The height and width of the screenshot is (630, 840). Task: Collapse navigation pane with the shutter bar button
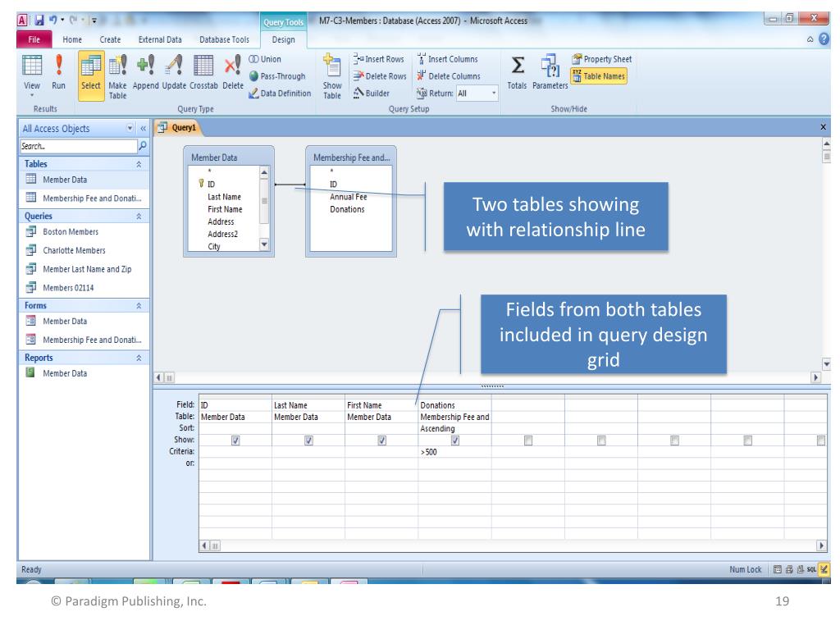tap(143, 128)
